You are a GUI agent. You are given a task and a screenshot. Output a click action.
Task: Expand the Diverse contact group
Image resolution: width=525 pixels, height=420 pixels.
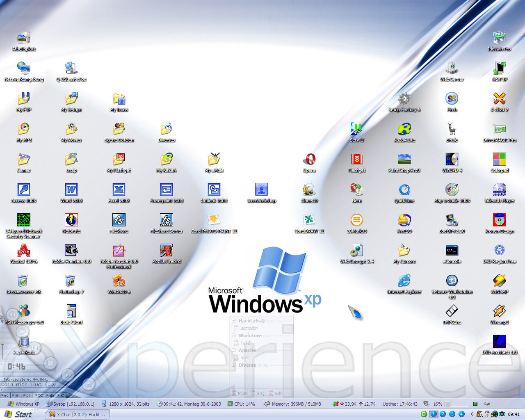coord(234,365)
